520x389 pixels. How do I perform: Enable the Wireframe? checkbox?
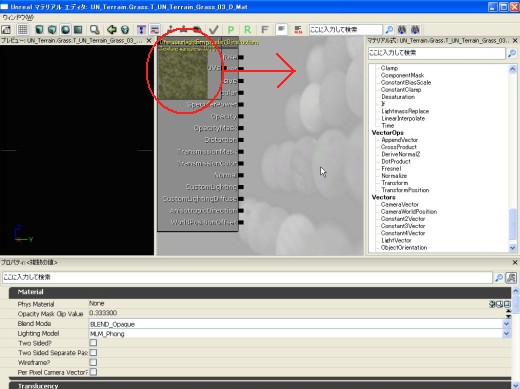pyautogui.click(x=93, y=362)
